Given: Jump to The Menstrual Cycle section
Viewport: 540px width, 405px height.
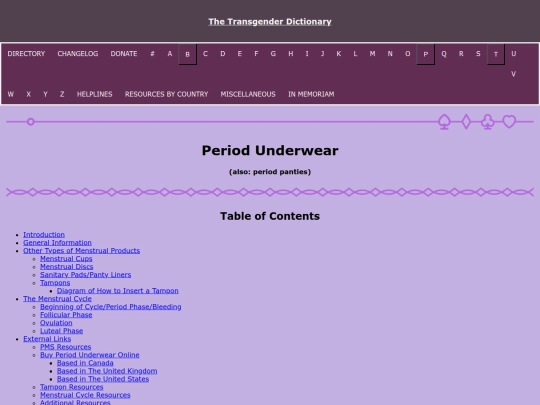Looking at the screenshot, I should 57,299.
